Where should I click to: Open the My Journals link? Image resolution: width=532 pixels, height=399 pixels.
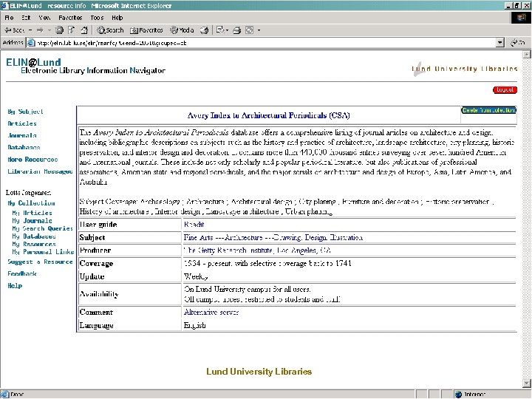32,220
